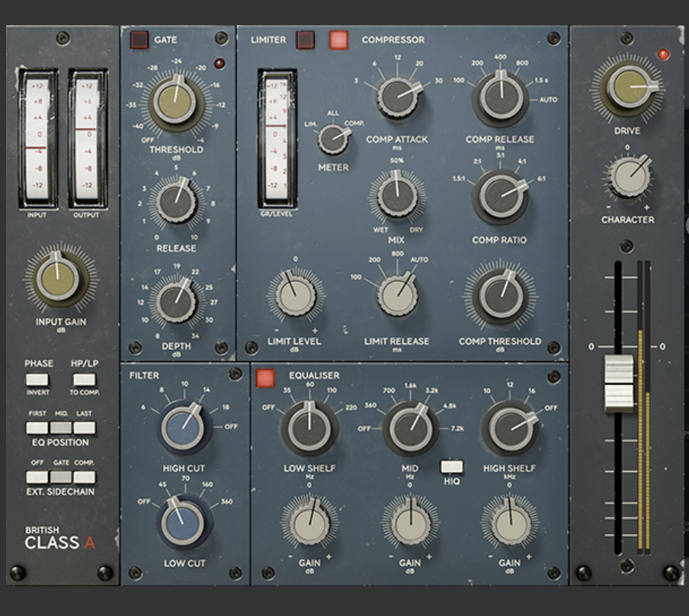Viewport: 689px width, 616px height.
Task: Click the Drive red indicator LED
Action: pyautogui.click(x=663, y=55)
